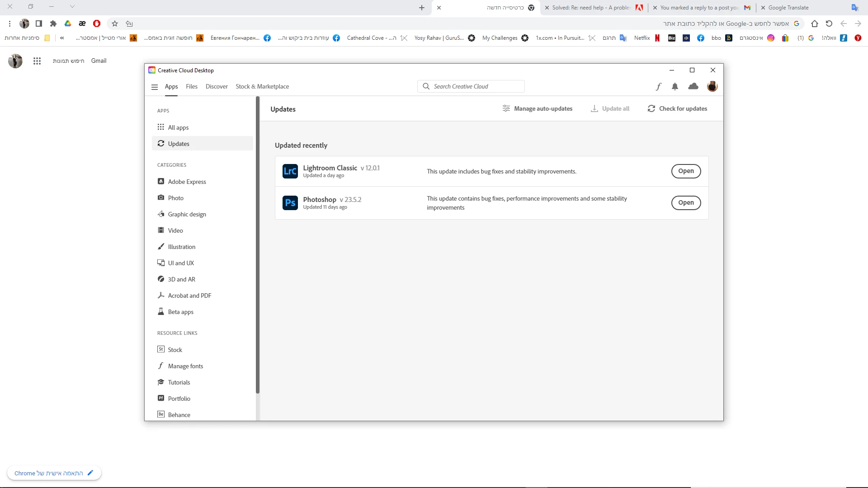Click the fonts icon in header
The height and width of the screenshot is (488, 868).
(659, 87)
